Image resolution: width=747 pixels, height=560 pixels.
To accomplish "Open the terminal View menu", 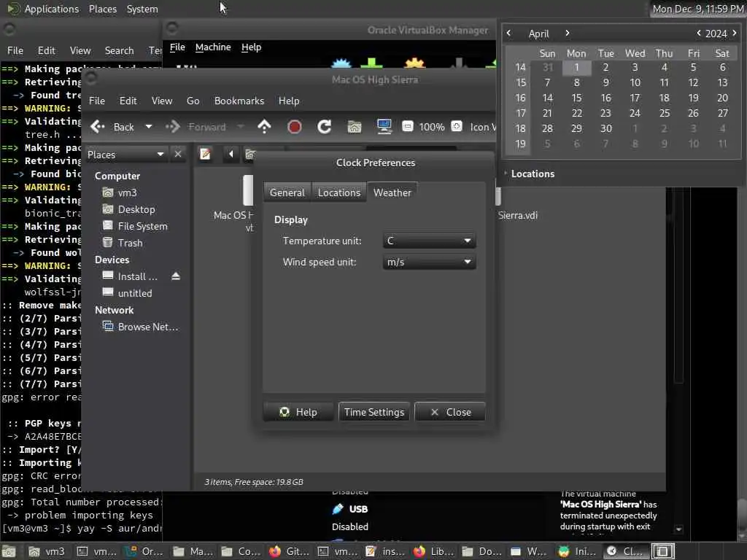I will tap(80, 50).
